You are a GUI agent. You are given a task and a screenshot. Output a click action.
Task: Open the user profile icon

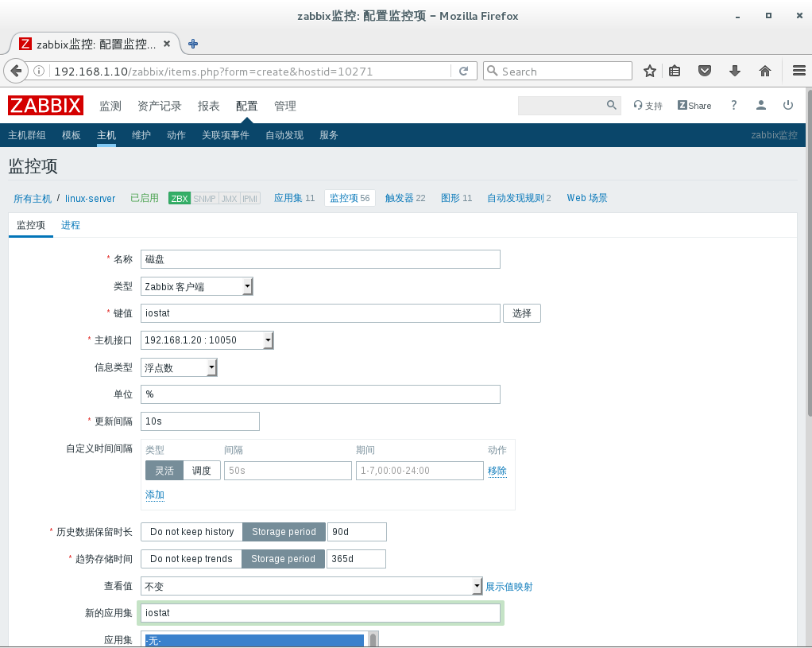pyautogui.click(x=760, y=105)
